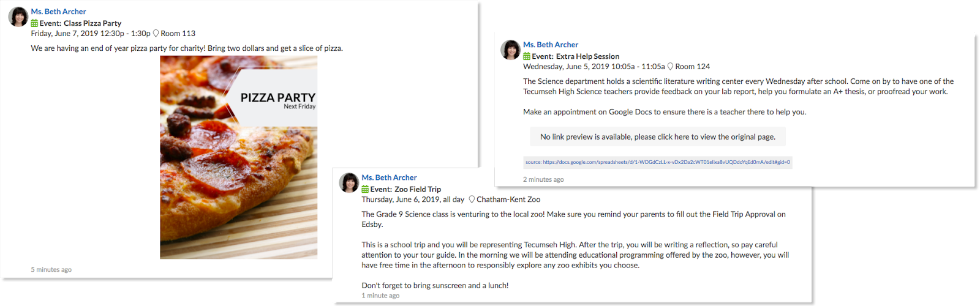
Task: Click the pizza party image
Action: [239, 157]
